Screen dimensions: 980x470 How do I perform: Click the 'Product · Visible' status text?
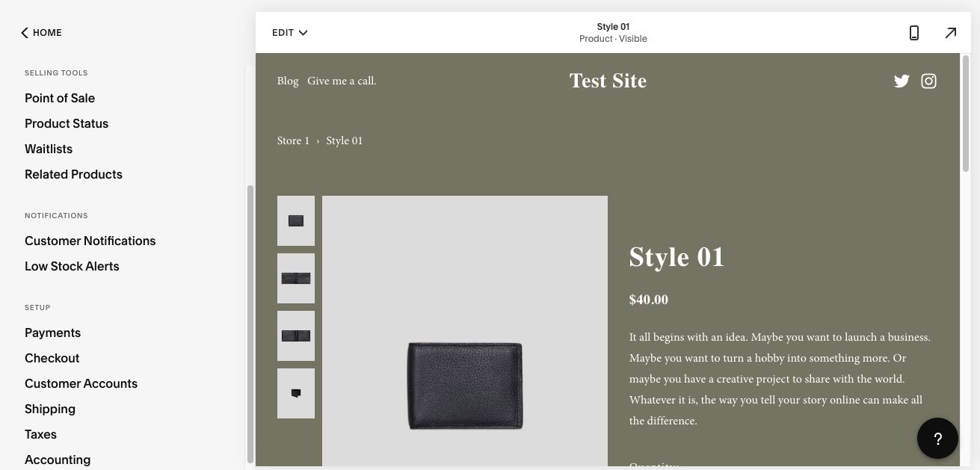click(613, 39)
